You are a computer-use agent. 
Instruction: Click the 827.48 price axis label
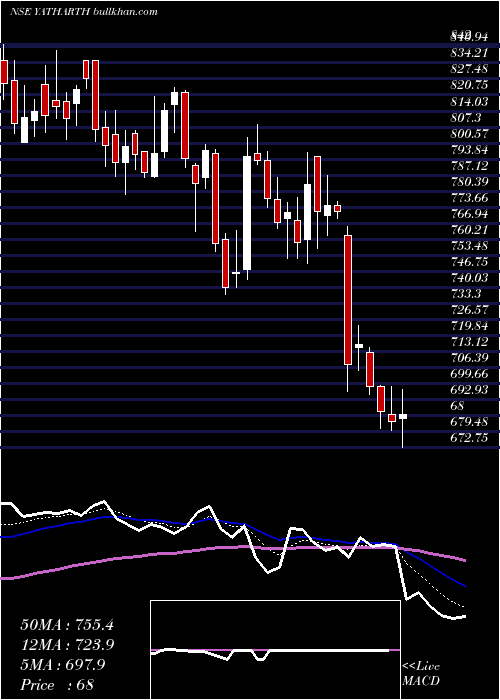pyautogui.click(x=469, y=70)
